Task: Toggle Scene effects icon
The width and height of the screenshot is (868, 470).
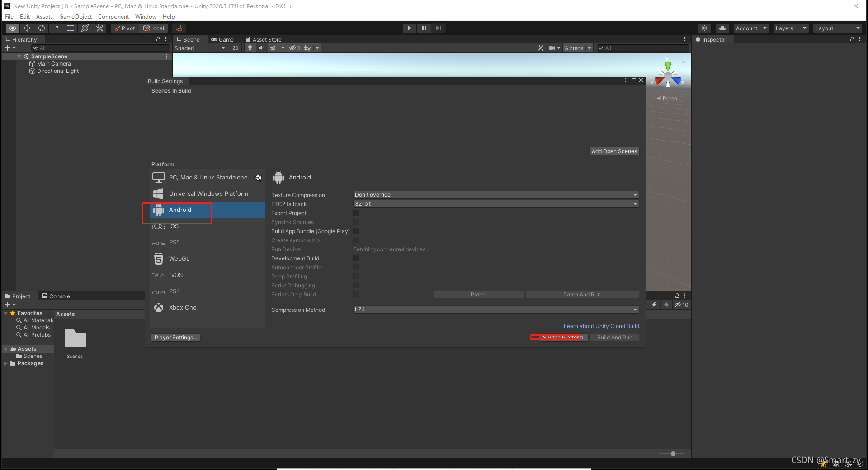Action: click(x=273, y=48)
